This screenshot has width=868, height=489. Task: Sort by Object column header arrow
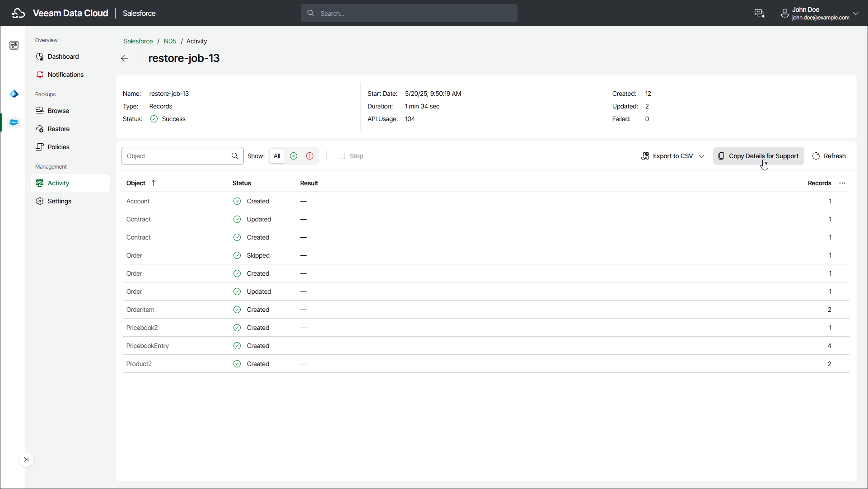point(154,183)
